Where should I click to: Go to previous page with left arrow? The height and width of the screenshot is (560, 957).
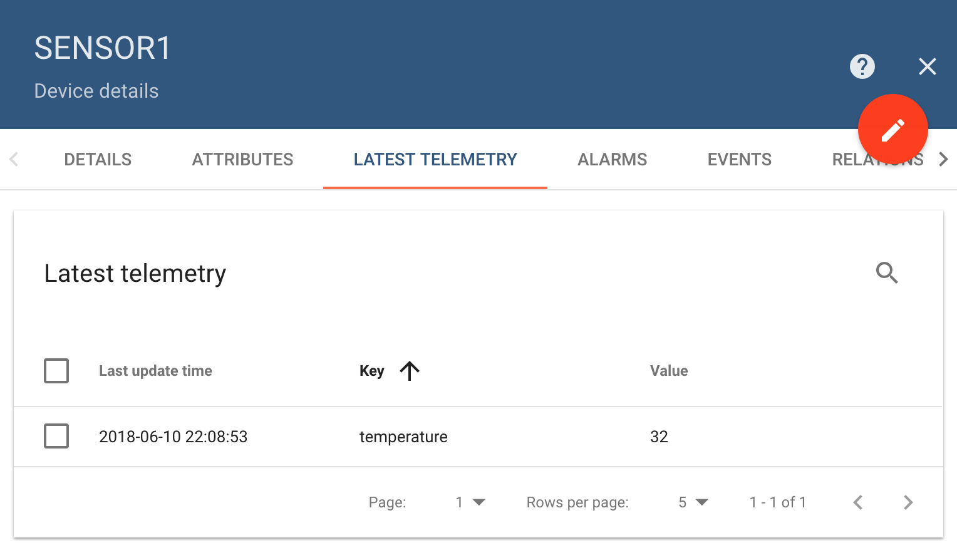coord(857,502)
